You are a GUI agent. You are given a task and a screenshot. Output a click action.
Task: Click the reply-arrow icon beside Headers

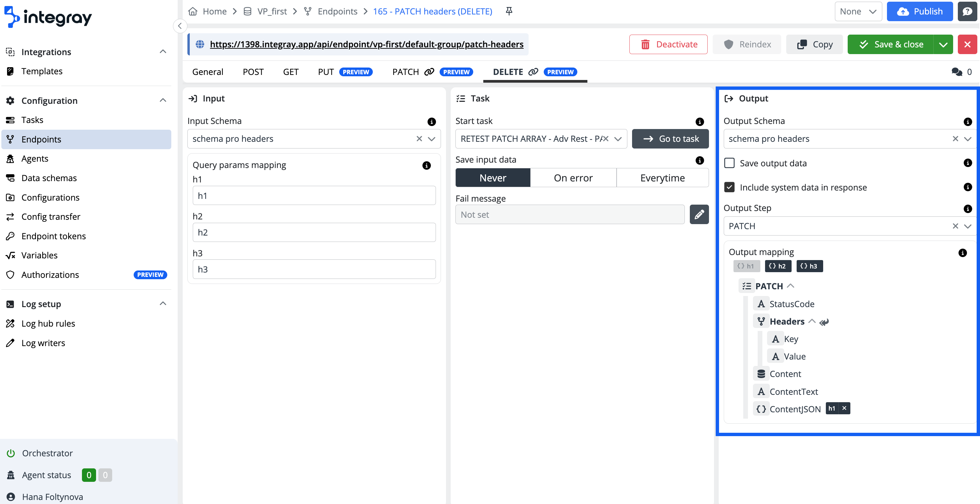(x=824, y=322)
